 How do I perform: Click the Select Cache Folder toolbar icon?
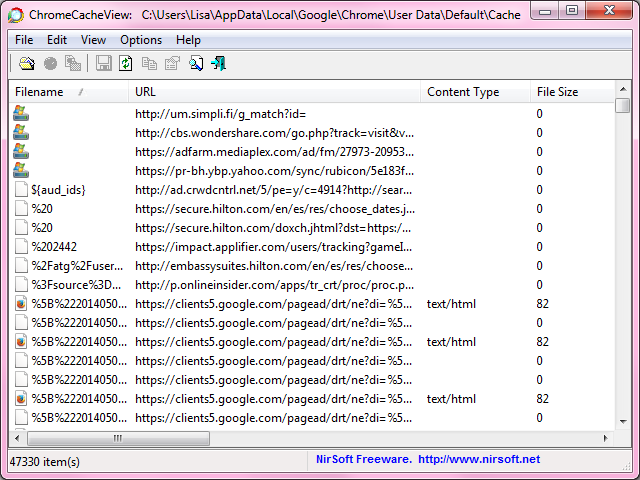point(27,64)
